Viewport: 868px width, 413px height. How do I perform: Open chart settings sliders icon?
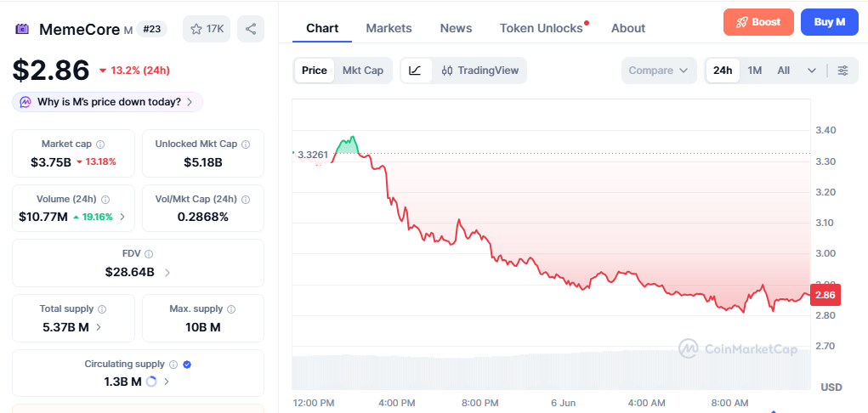[842, 71]
